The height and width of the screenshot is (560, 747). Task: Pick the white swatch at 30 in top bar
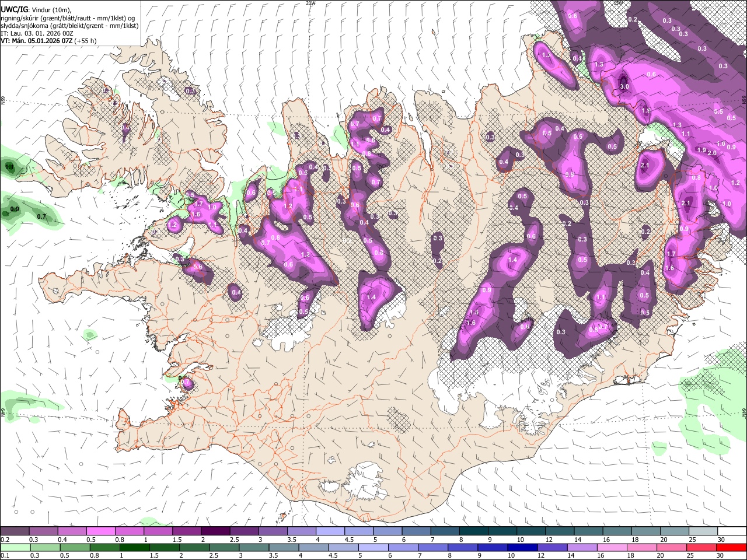click(732, 531)
